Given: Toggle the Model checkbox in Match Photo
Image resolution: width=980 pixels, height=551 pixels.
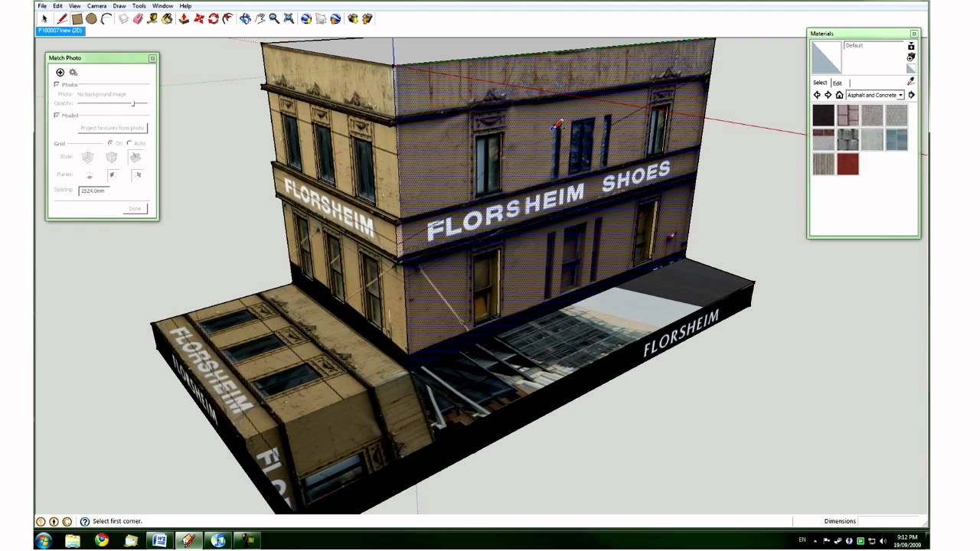Looking at the screenshot, I should pyautogui.click(x=57, y=115).
